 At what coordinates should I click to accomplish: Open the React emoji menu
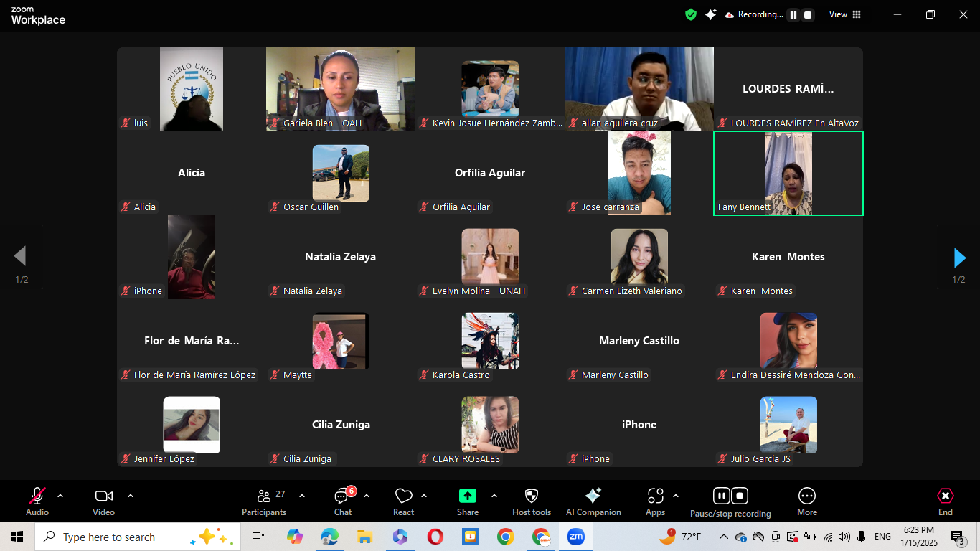point(403,501)
